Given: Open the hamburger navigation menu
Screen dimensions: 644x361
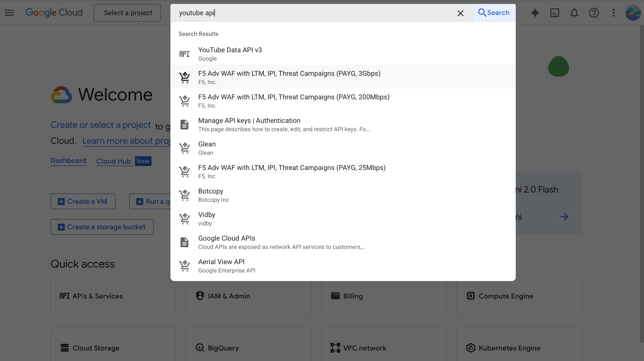Looking at the screenshot, I should pyautogui.click(x=9, y=13).
